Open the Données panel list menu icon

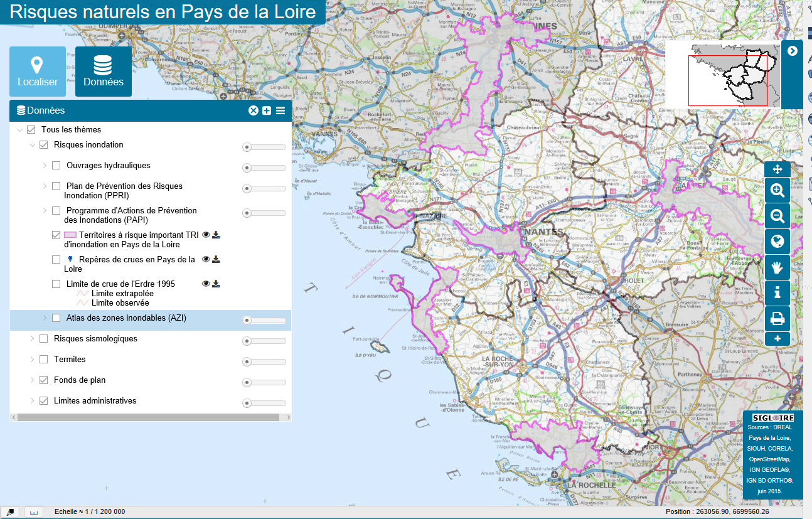pos(280,110)
